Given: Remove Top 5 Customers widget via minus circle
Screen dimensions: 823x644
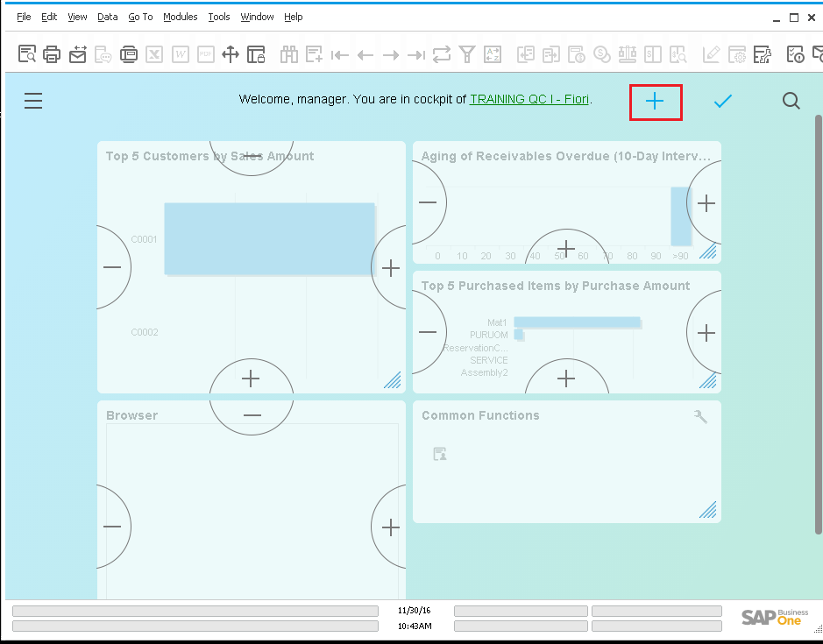Looking at the screenshot, I should tap(111, 267).
